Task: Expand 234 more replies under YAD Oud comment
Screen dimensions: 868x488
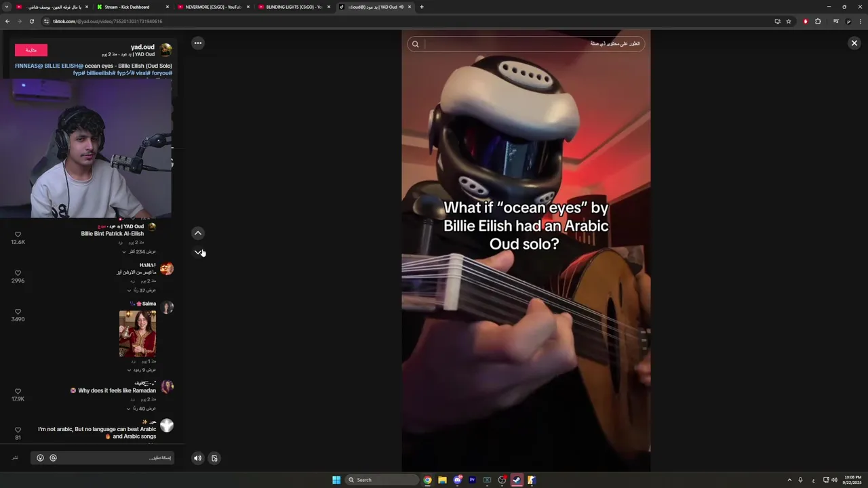Action: 139,251
